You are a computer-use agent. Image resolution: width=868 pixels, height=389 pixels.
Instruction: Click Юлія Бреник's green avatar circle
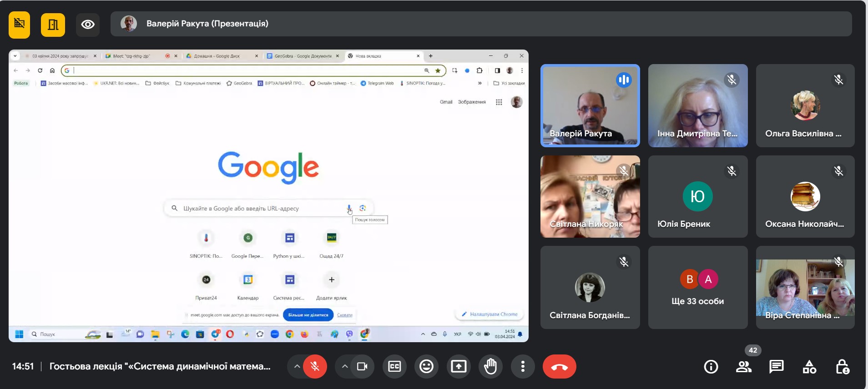[697, 196]
